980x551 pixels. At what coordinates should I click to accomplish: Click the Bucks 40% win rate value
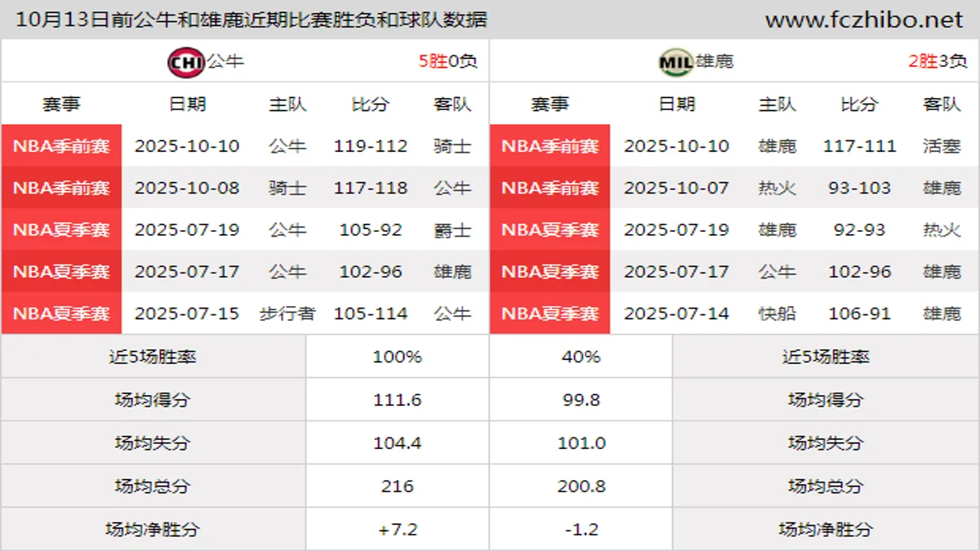[x=581, y=357]
